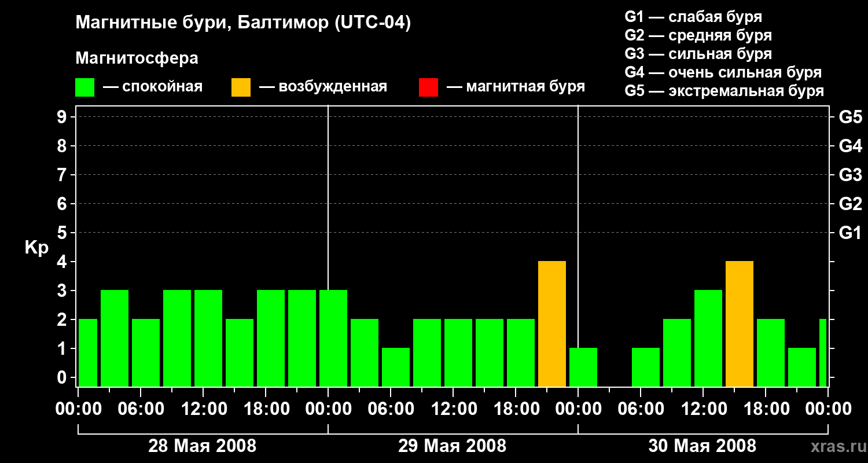868x463 pixels.
Task: Click the red 'магнитная буря' legend swatch
Action: (428, 87)
